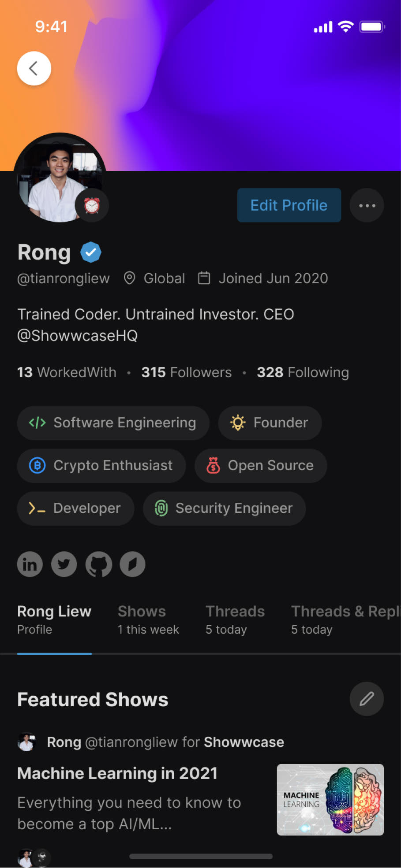The height and width of the screenshot is (868, 401).
Task: Tap the alarm clock status badge
Action: pyautogui.click(x=92, y=206)
